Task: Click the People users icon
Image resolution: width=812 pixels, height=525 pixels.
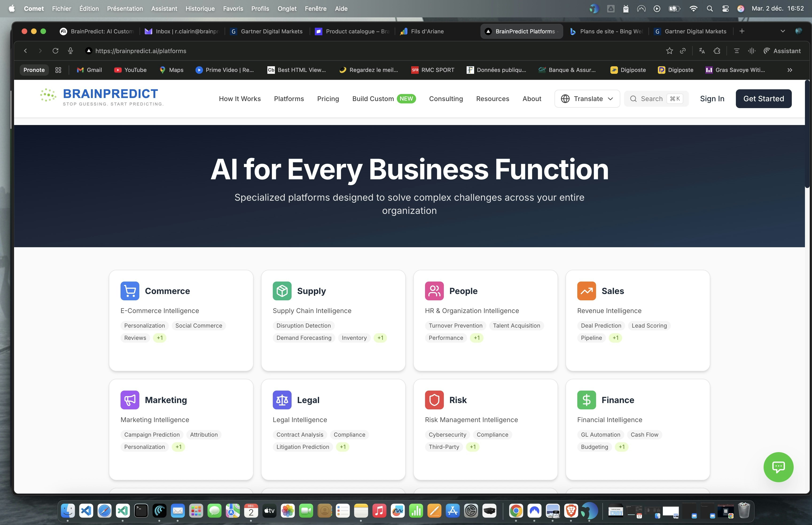Action: [x=434, y=291]
